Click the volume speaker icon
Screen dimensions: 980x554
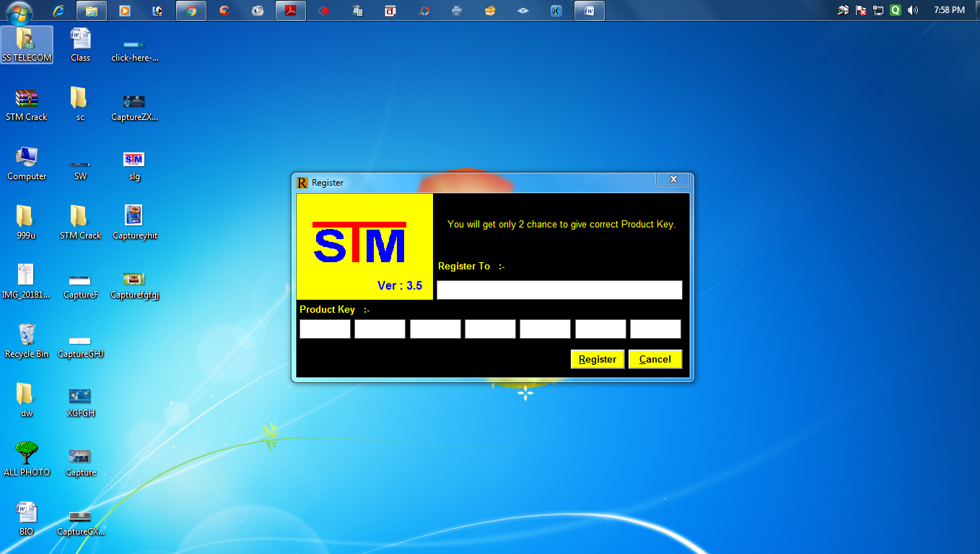913,10
